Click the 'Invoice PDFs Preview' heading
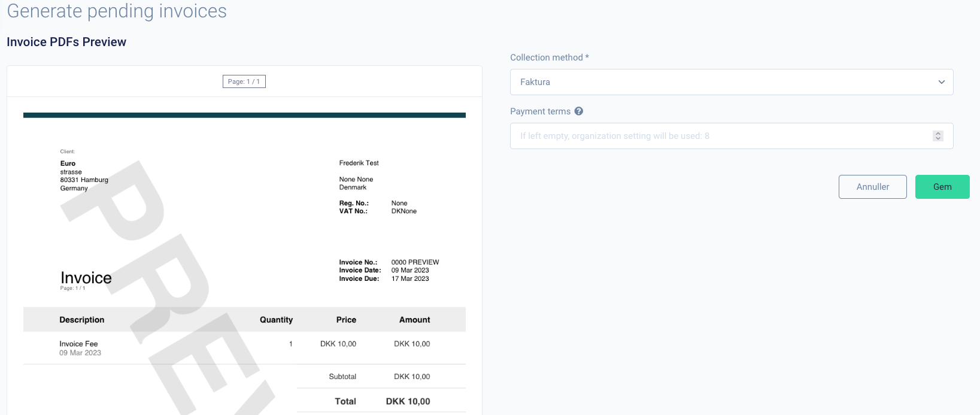The width and height of the screenshot is (980, 415). (66, 42)
